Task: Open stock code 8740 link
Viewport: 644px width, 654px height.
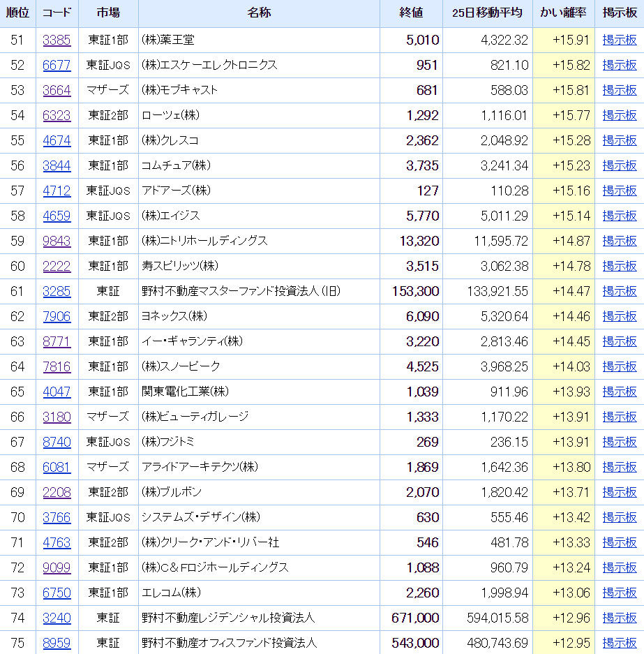Action: click(x=57, y=442)
